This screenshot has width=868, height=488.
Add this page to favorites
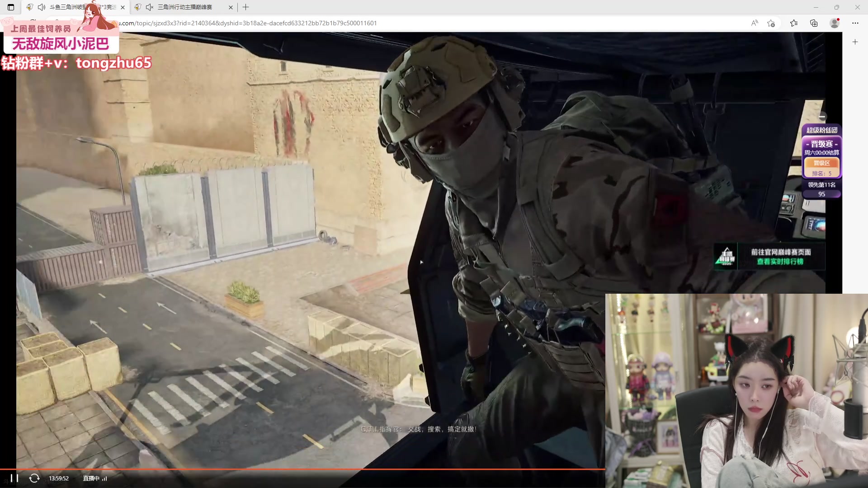[771, 23]
